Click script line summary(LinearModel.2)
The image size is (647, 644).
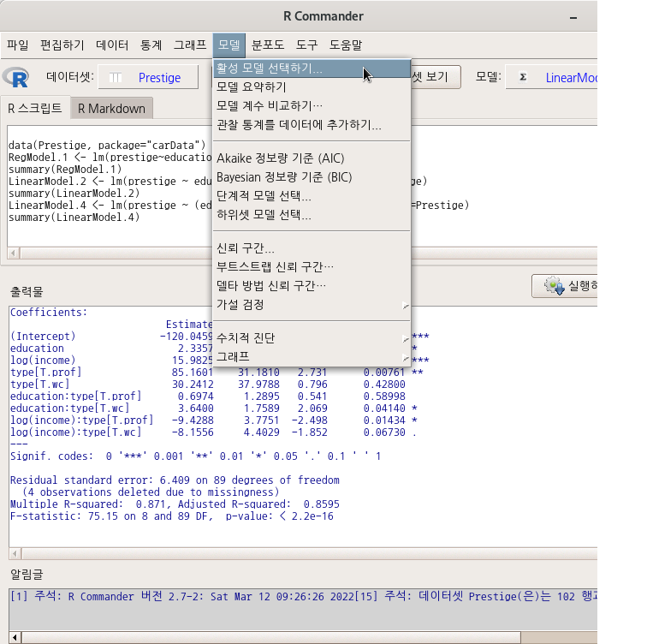pos(74,194)
